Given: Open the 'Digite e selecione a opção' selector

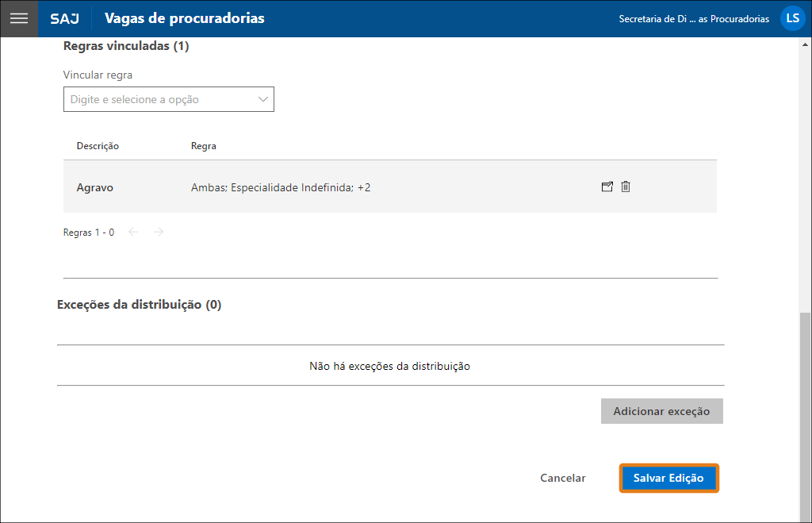Looking at the screenshot, I should pyautogui.click(x=159, y=98).
